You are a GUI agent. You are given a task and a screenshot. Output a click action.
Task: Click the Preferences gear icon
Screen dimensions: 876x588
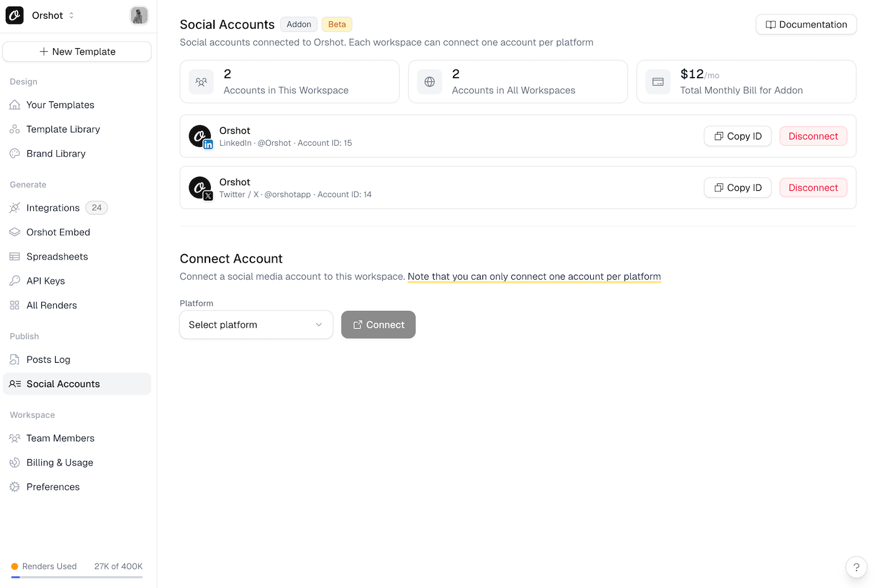point(15,487)
